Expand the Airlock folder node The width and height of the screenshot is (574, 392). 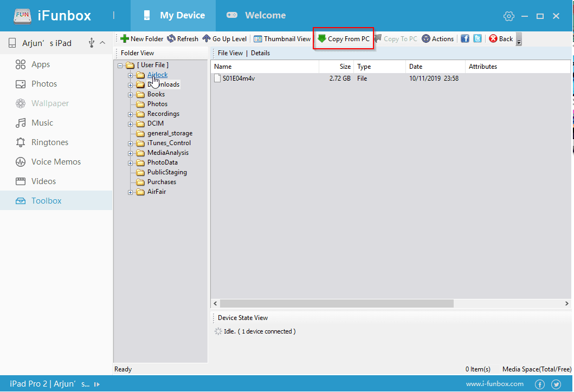pyautogui.click(x=130, y=75)
